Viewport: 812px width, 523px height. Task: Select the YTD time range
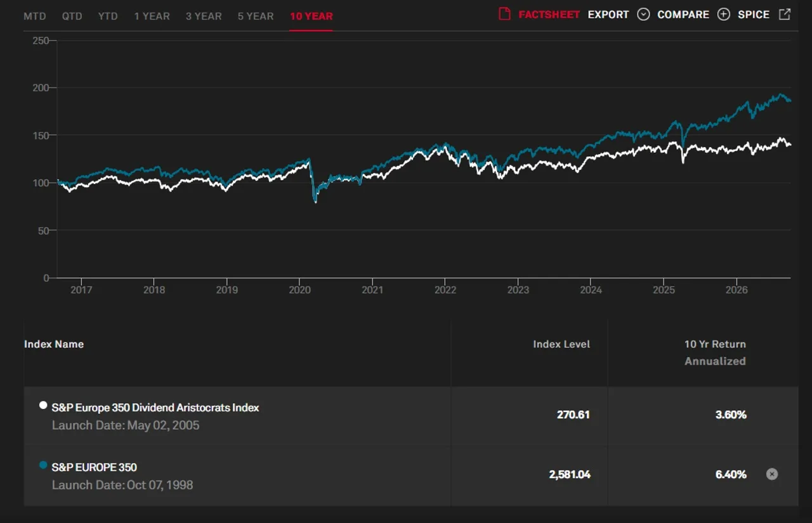(x=108, y=16)
